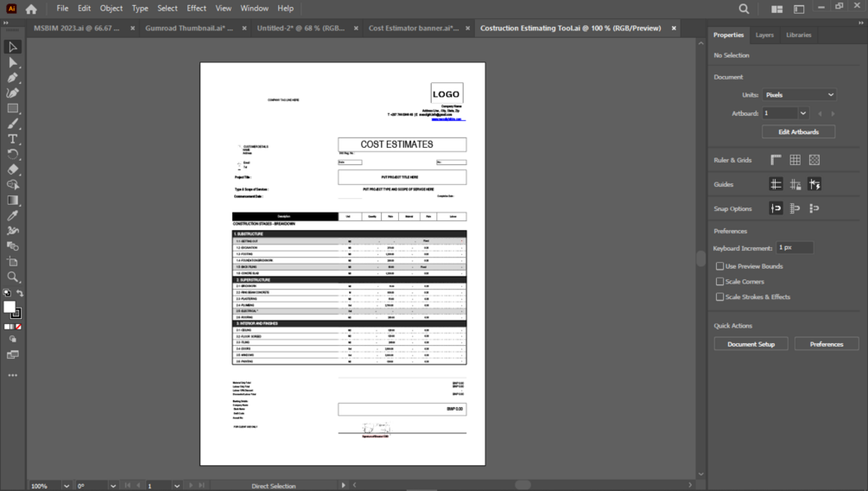Open the Units dropdown

tap(799, 95)
